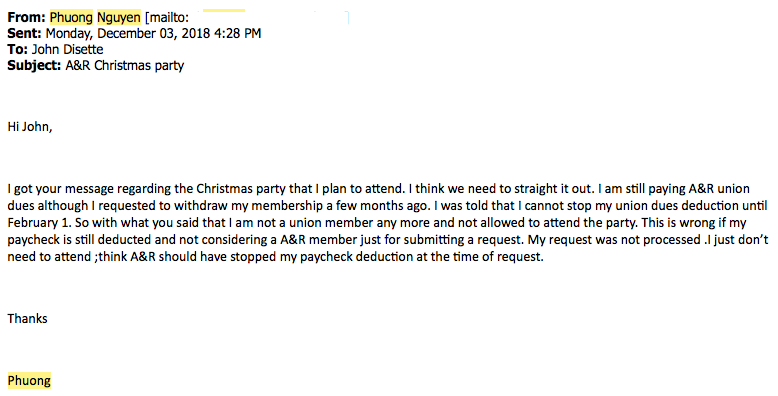778x396 pixels.
Task: Click the subject text A&R Christmas party
Action: point(125,66)
